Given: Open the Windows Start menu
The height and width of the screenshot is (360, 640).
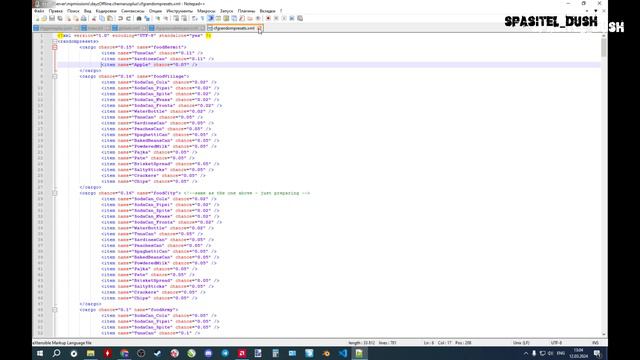Looking at the screenshot, I should (x=40, y=353).
